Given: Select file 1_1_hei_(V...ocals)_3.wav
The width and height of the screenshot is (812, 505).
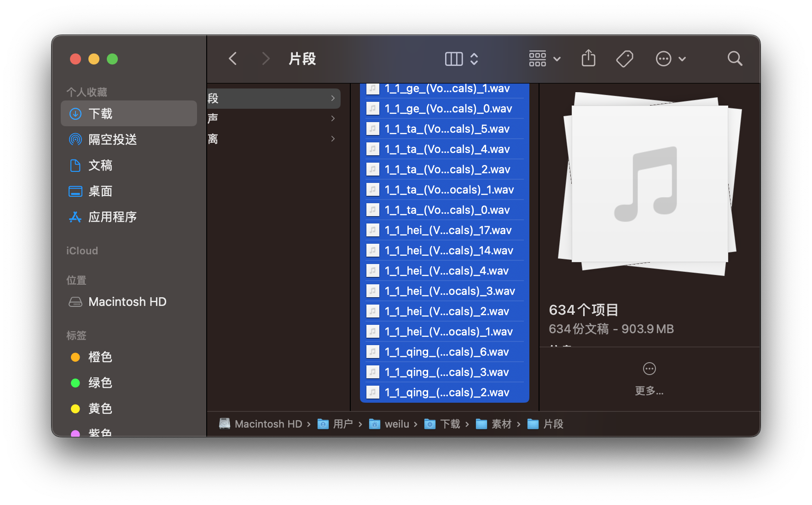Looking at the screenshot, I should tap(445, 291).
